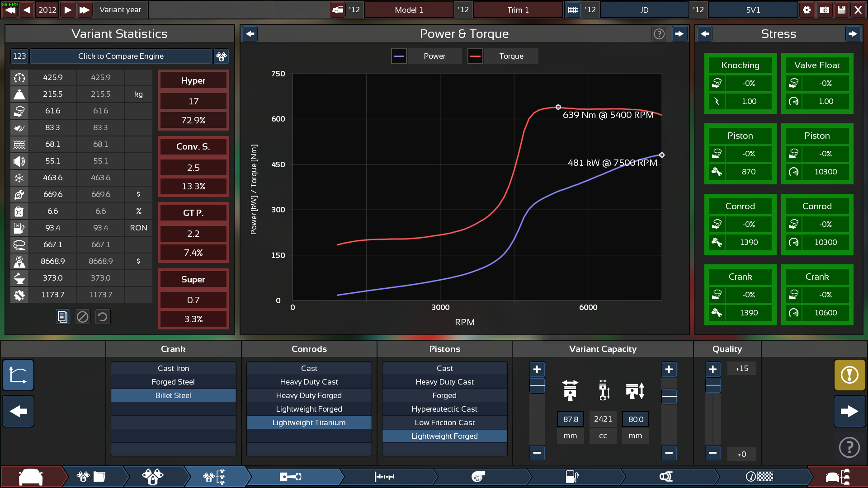The image size is (868, 488).
Task: Select Forged Steel crank material
Action: pyautogui.click(x=173, y=382)
